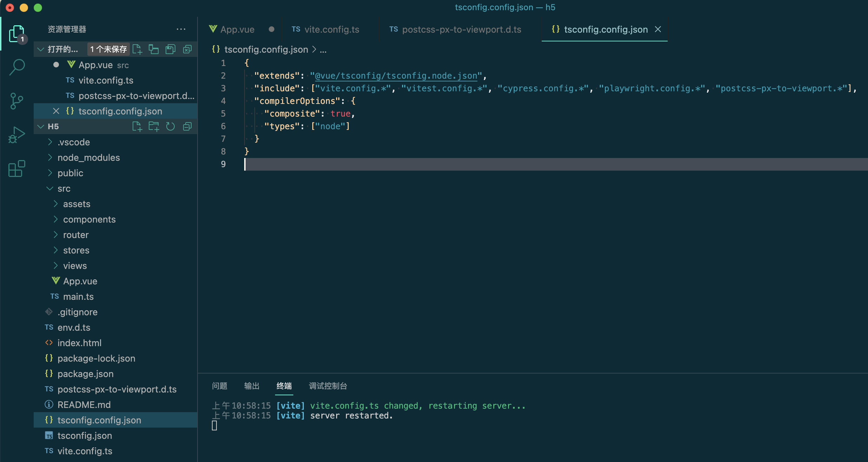Viewport: 868px width, 462px height.
Task: Click New File icon in H5 header
Action: (x=137, y=126)
